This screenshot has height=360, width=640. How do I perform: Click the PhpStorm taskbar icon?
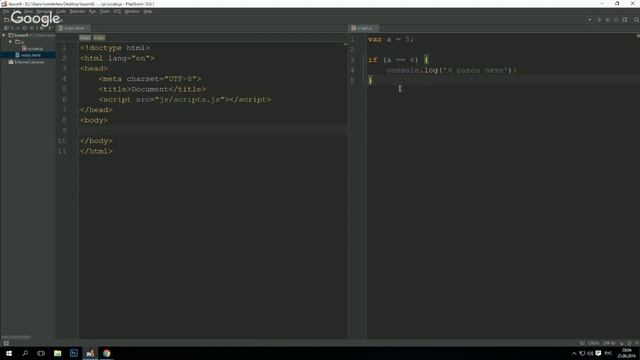(90, 353)
